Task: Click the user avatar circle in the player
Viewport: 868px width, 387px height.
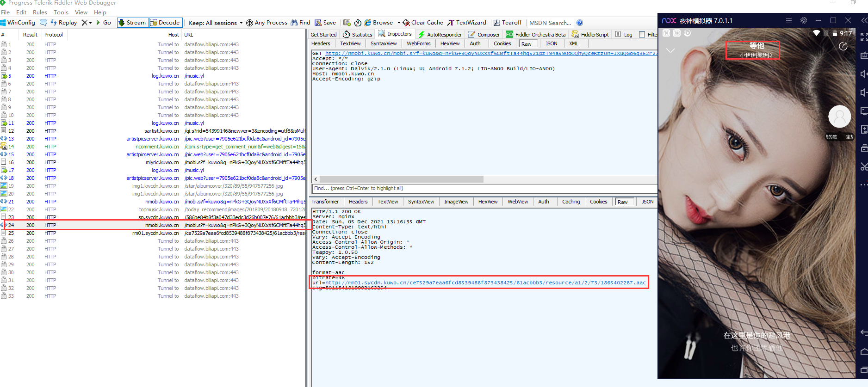Action: click(x=839, y=117)
